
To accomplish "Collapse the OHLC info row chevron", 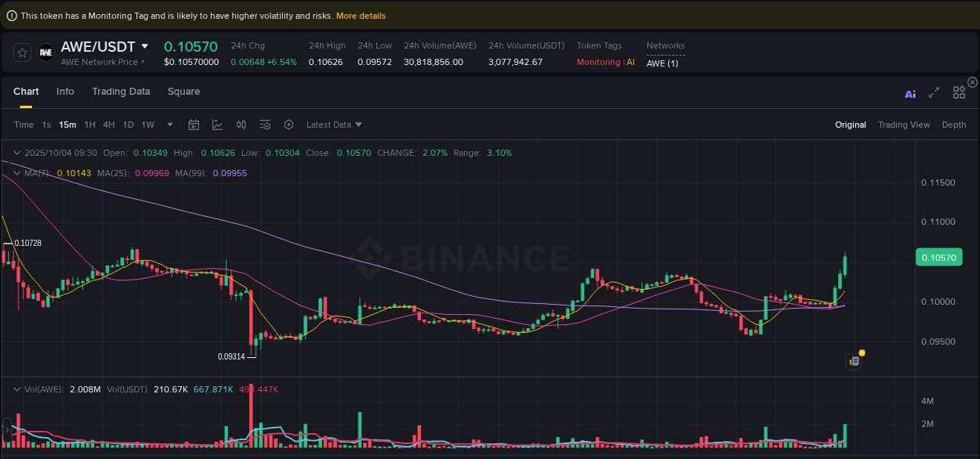I will click(x=16, y=153).
